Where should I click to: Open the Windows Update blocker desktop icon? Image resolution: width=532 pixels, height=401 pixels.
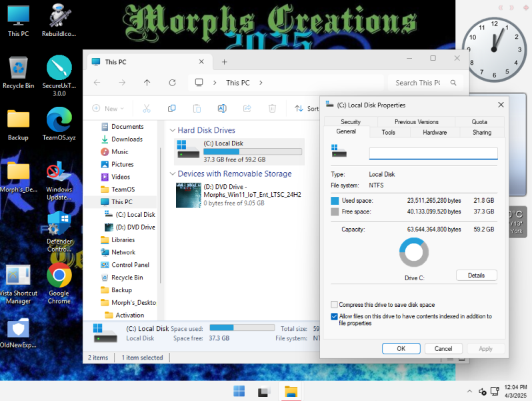59,181
